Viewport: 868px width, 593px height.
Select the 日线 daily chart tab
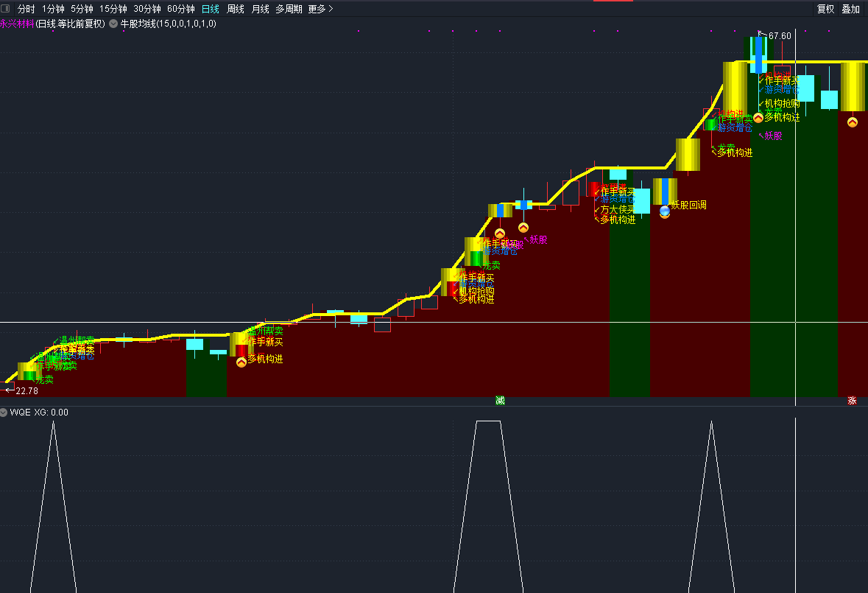[211, 9]
